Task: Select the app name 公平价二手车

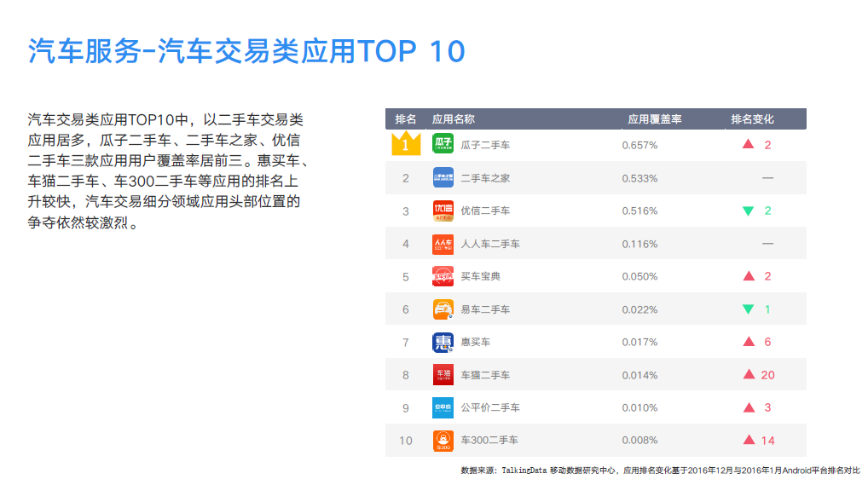Action: coord(490,407)
